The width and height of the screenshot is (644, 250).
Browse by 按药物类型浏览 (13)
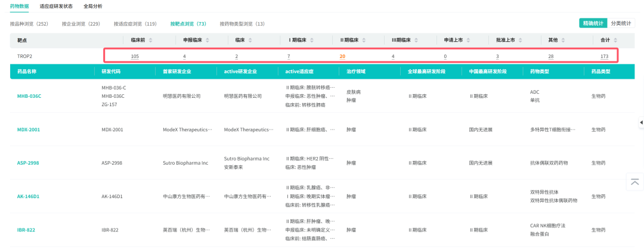pos(242,24)
